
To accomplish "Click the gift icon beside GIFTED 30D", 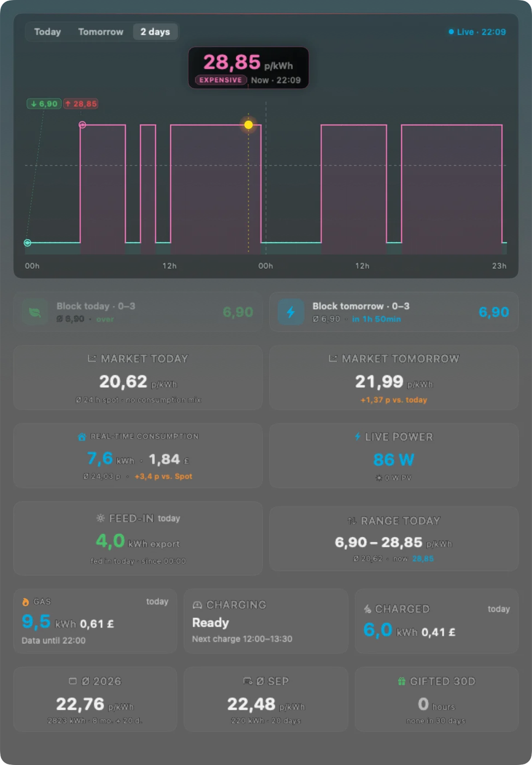I will click(x=401, y=681).
